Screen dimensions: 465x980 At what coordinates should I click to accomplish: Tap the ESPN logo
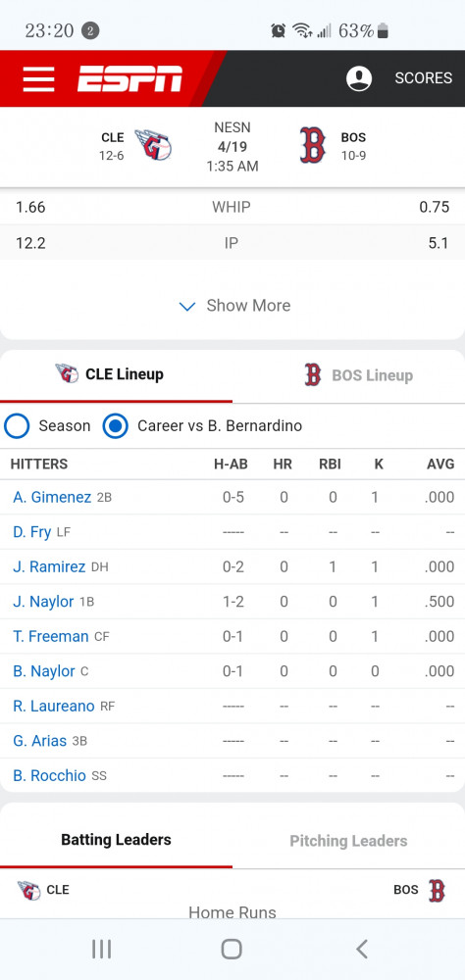[130, 78]
